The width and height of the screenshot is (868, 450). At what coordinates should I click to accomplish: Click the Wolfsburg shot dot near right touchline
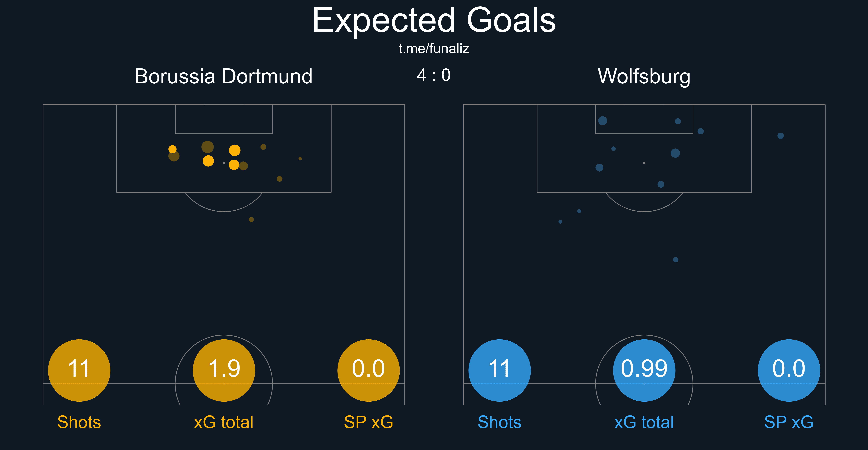coord(780,136)
